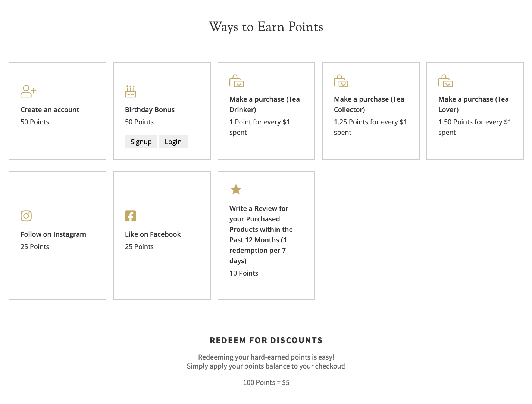Click the Like on Facebook text
532x404 pixels.
[x=153, y=234]
